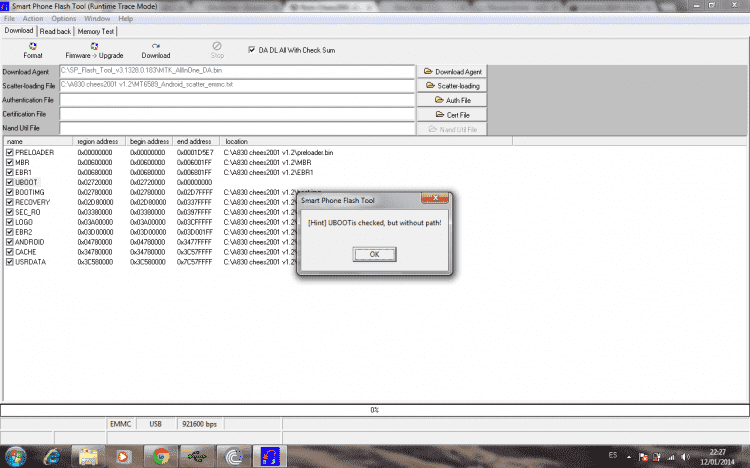
Task: Click the Nand Util File field
Action: click(x=237, y=128)
